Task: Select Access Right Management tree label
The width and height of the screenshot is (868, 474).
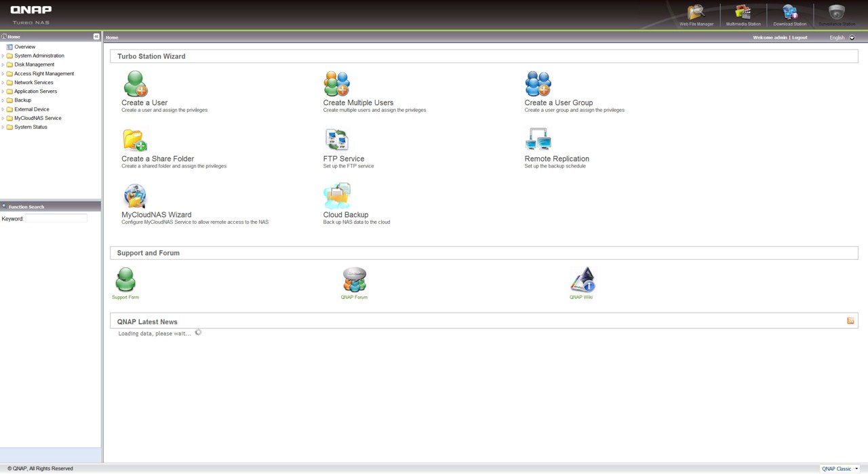Action: coord(44,73)
